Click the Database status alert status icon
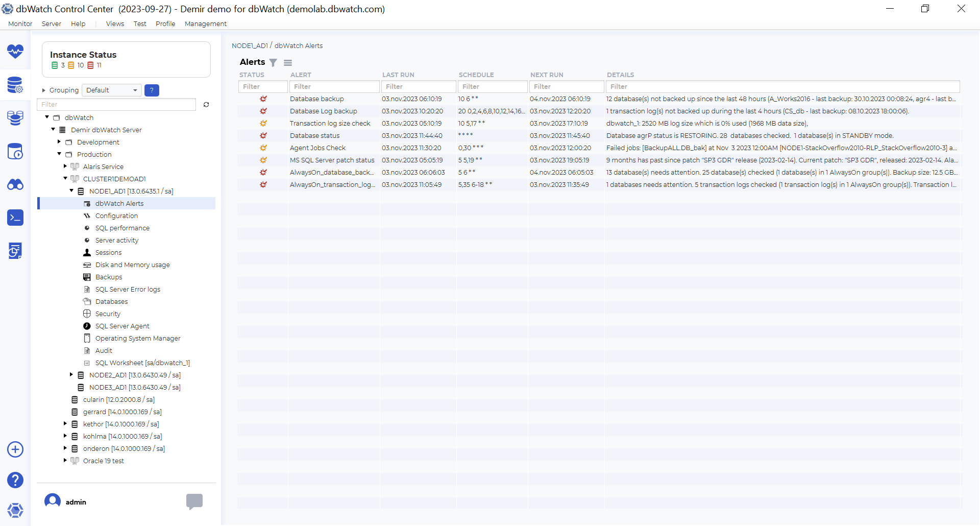 coord(263,135)
